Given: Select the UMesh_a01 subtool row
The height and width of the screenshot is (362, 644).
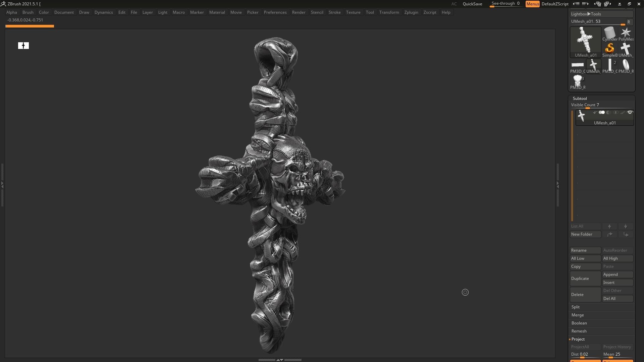Looking at the screenshot, I should point(604,118).
